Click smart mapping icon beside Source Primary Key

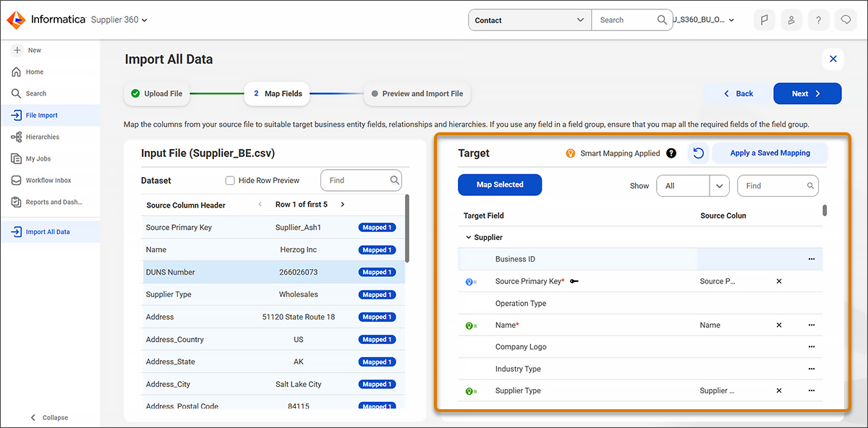(470, 282)
